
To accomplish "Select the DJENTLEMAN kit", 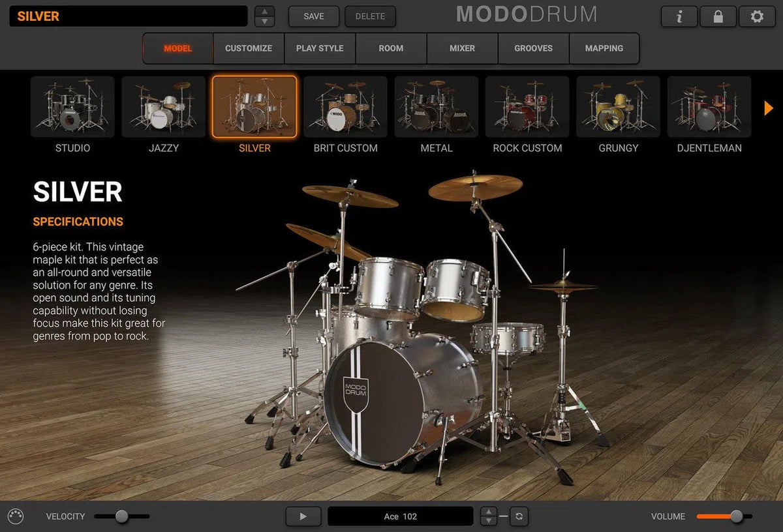I will coord(709,107).
